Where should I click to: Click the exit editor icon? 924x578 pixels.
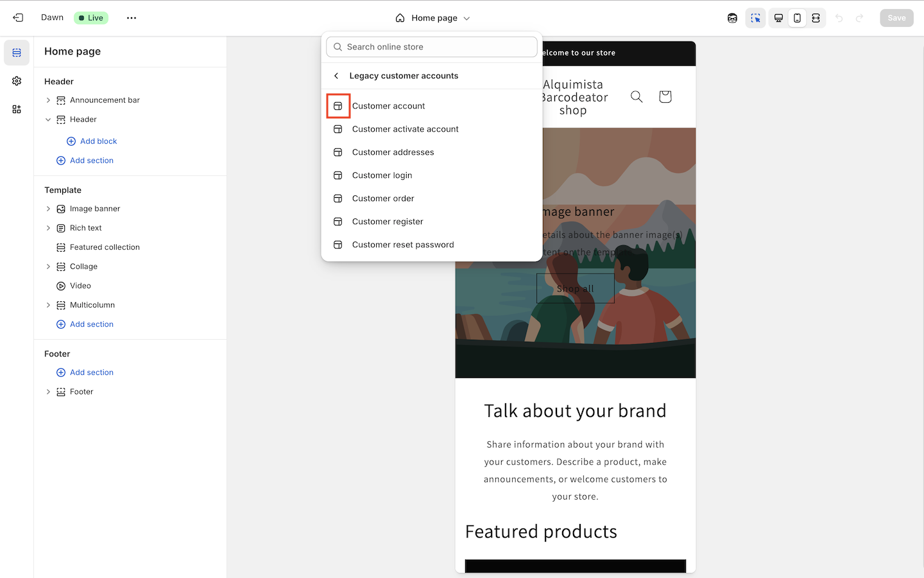[18, 18]
